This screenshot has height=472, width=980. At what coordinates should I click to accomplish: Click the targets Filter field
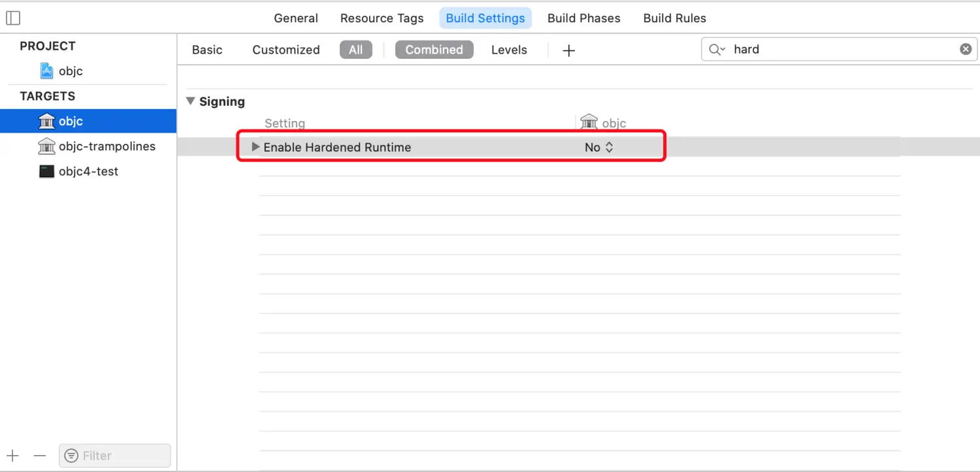coord(115,456)
